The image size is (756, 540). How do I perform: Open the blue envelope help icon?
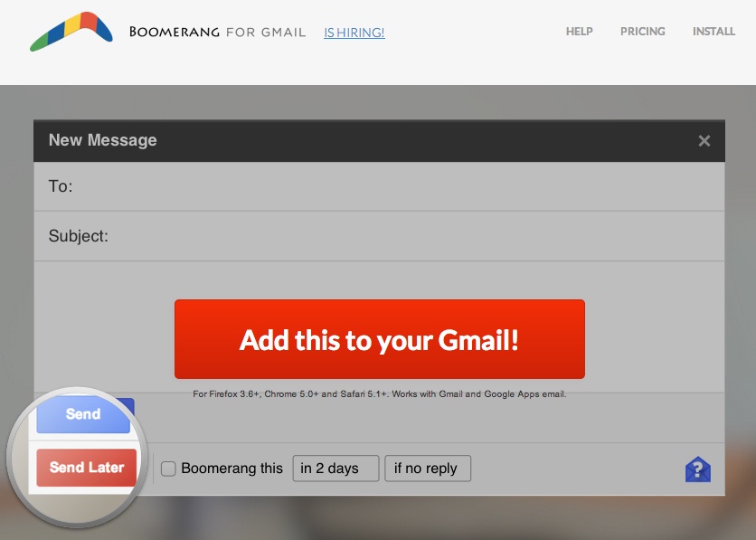click(697, 469)
